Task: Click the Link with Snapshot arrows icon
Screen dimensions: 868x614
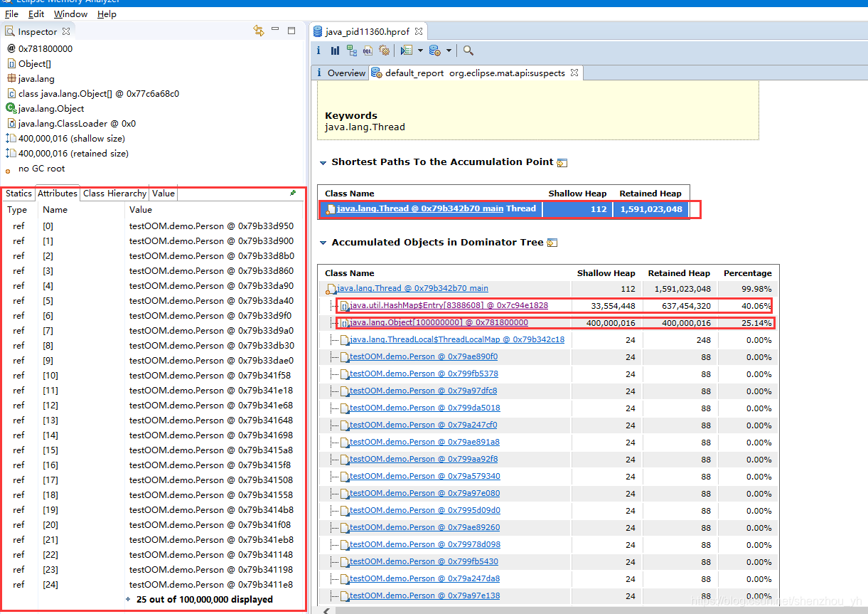Action: [x=259, y=31]
